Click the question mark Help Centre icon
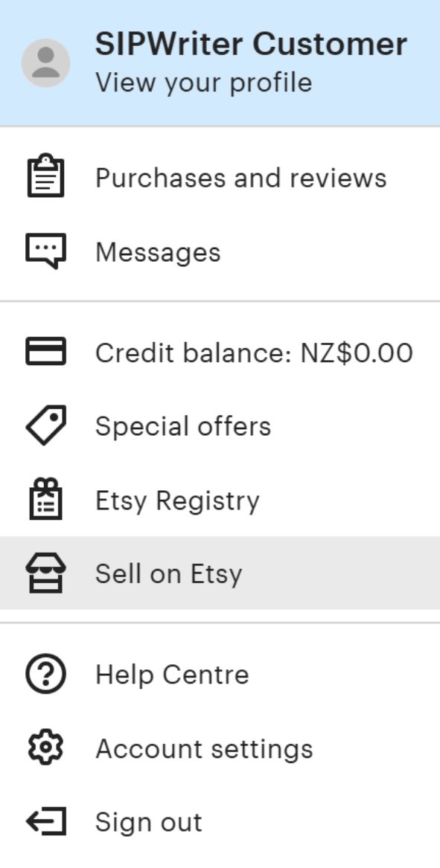Image resolution: width=440 pixels, height=868 pixels. 45,674
